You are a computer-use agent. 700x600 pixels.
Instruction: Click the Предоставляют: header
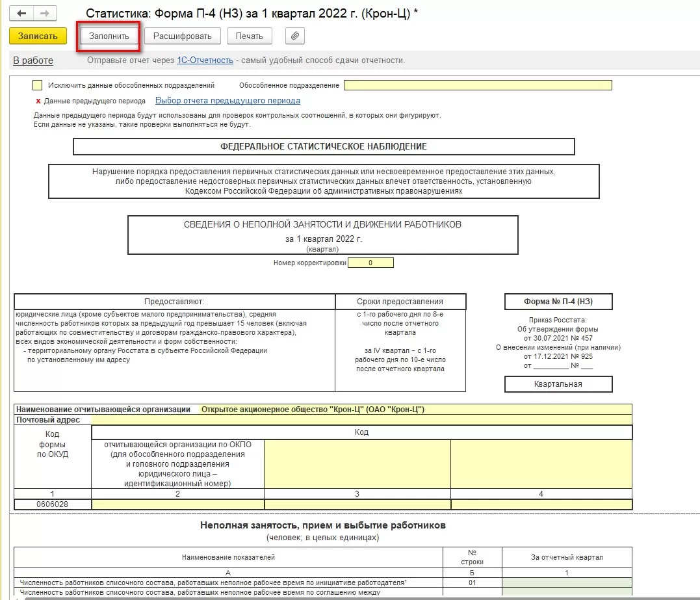tap(174, 302)
